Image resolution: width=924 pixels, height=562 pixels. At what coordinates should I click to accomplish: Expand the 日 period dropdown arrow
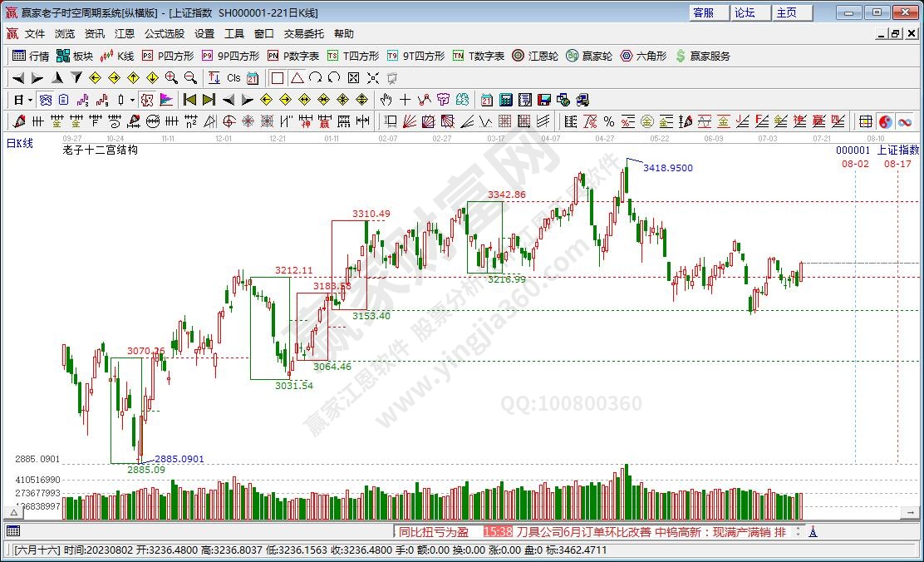[30, 100]
